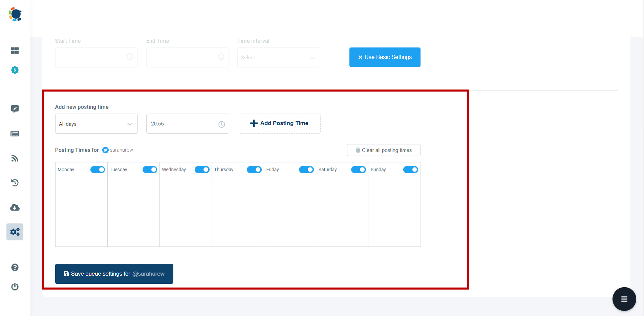The width and height of the screenshot is (644, 316).
Task: Select the cloud import icon
Action: (x=15, y=207)
